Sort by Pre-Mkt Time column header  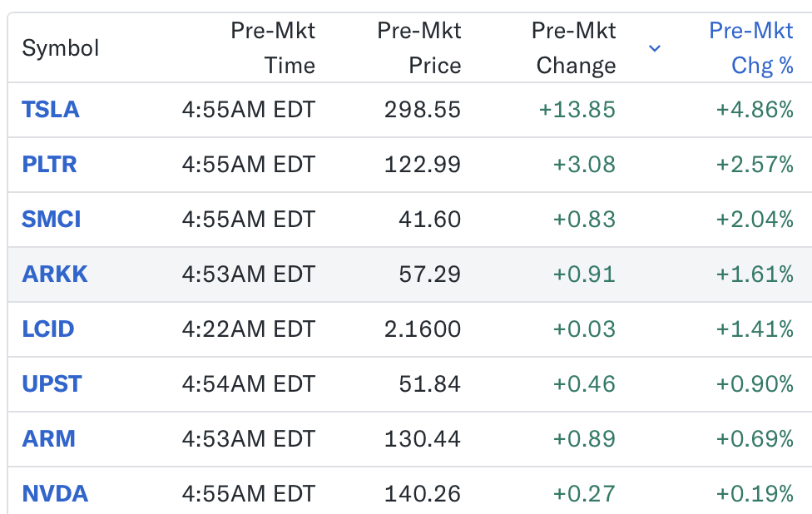(x=273, y=48)
